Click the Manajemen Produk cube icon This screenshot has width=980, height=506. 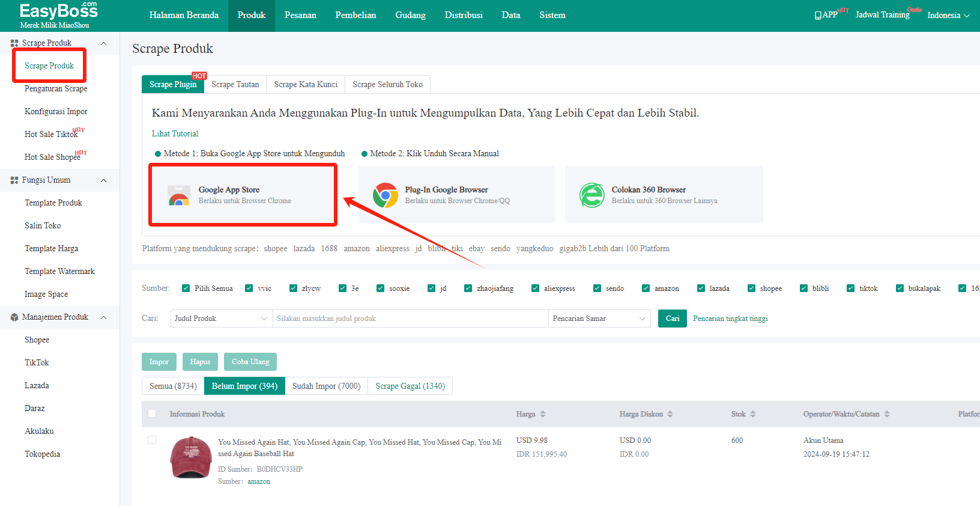[x=14, y=317]
